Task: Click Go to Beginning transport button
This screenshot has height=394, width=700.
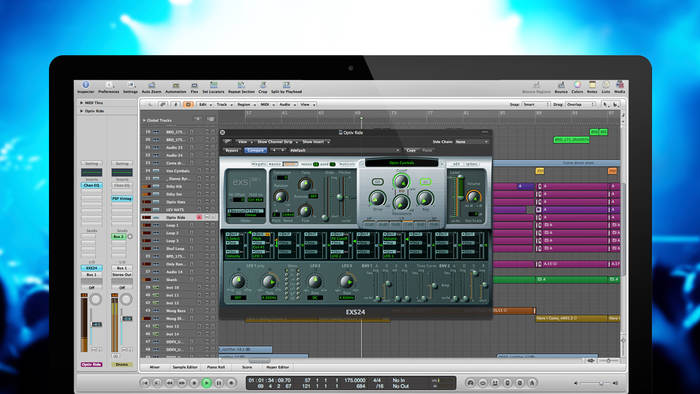Action: [x=145, y=382]
